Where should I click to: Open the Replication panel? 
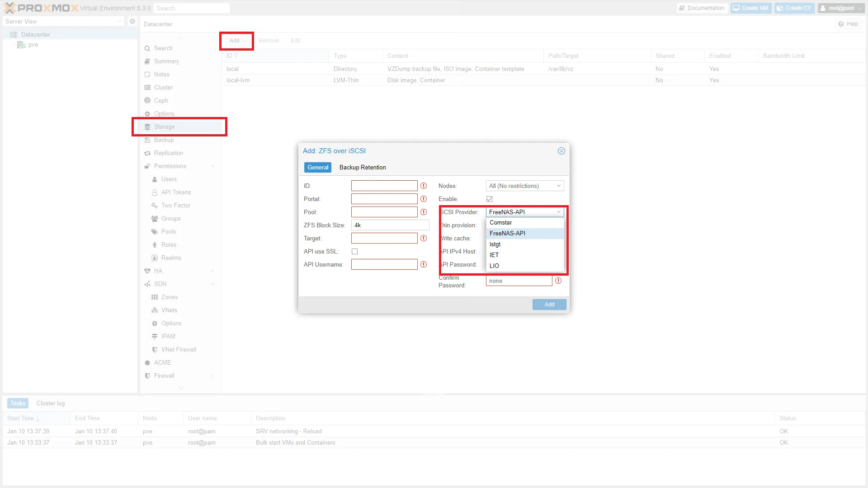(168, 153)
